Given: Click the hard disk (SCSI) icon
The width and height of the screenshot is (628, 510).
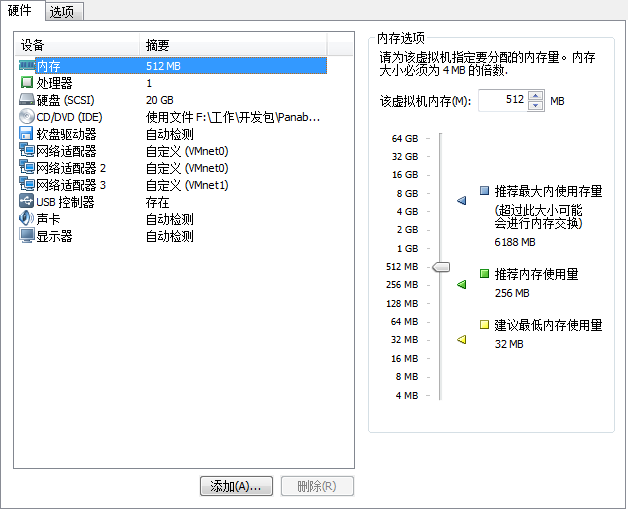Looking at the screenshot, I should pyautogui.click(x=27, y=99).
